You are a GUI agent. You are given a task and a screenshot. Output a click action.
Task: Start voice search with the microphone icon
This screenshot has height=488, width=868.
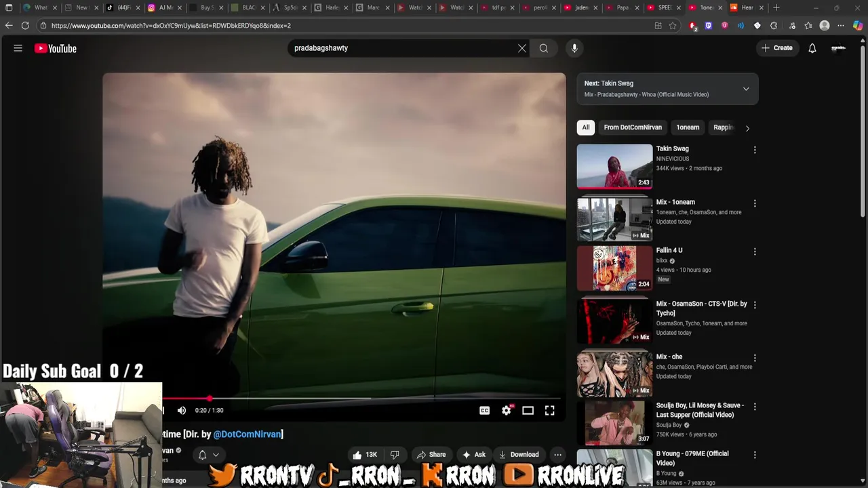pyautogui.click(x=574, y=48)
